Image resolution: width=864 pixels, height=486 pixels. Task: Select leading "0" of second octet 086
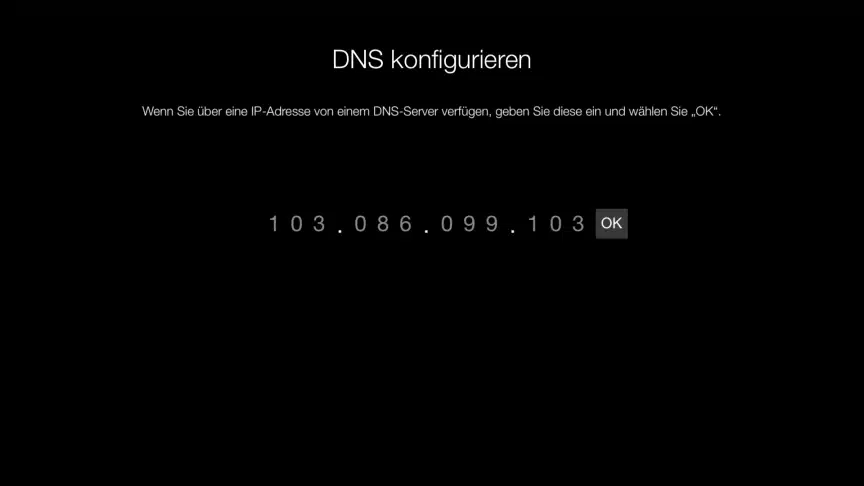coord(360,224)
